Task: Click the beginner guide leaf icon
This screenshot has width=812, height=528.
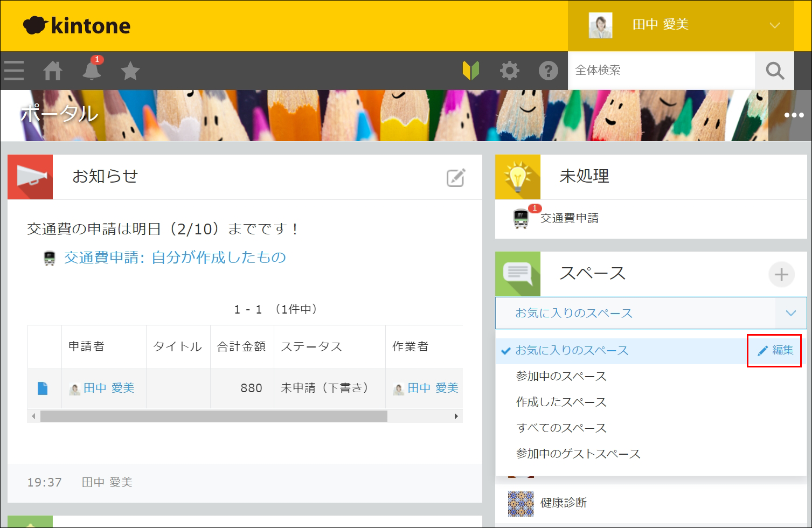Action: pos(470,71)
